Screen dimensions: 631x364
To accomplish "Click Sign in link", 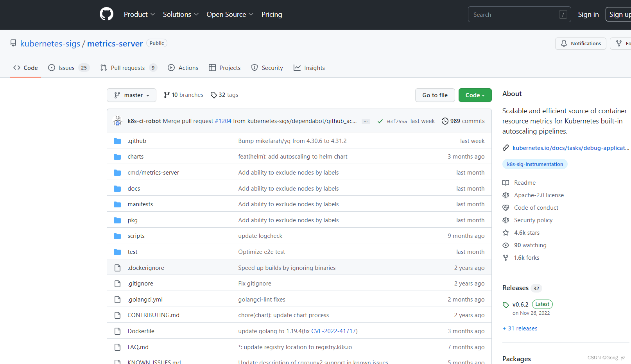I will tap(588, 14).
